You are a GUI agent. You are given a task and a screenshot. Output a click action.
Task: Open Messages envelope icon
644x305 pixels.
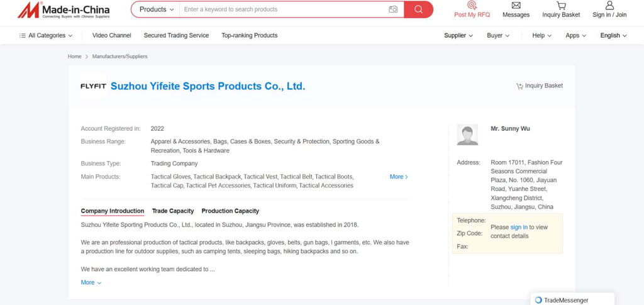point(516,5)
